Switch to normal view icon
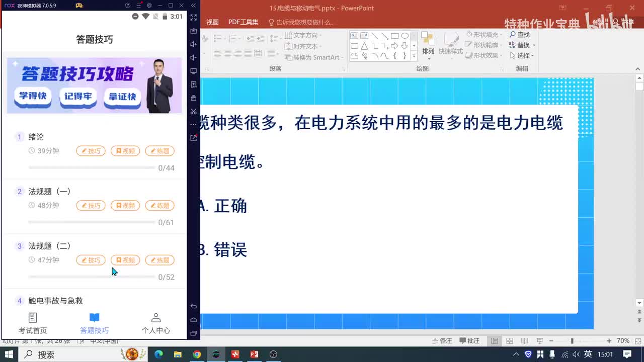This screenshot has width=644, height=362. [x=495, y=341]
